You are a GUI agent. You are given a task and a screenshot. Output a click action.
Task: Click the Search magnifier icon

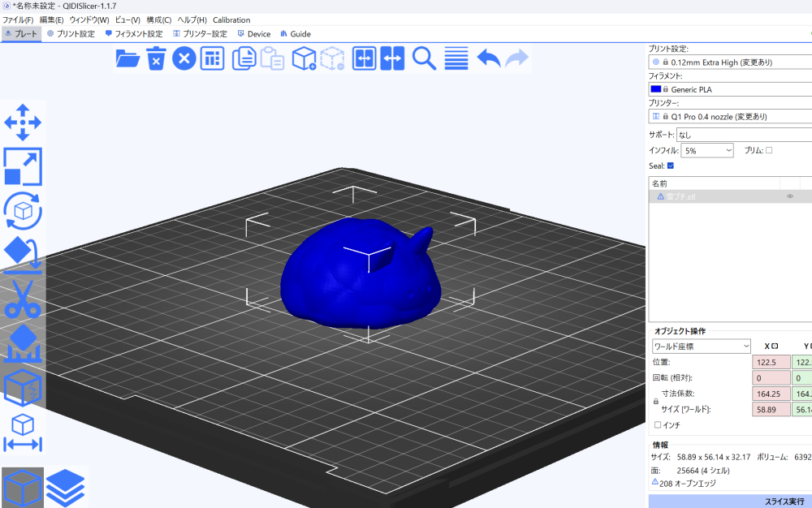[x=424, y=58]
